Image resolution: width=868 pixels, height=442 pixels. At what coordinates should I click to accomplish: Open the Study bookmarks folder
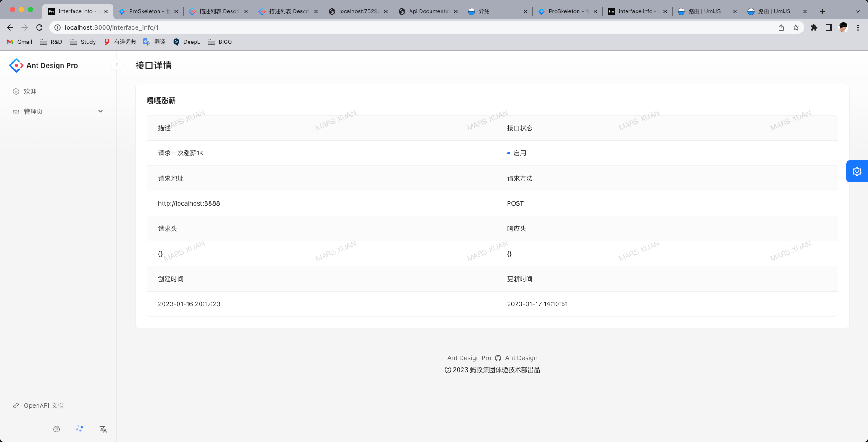point(83,42)
